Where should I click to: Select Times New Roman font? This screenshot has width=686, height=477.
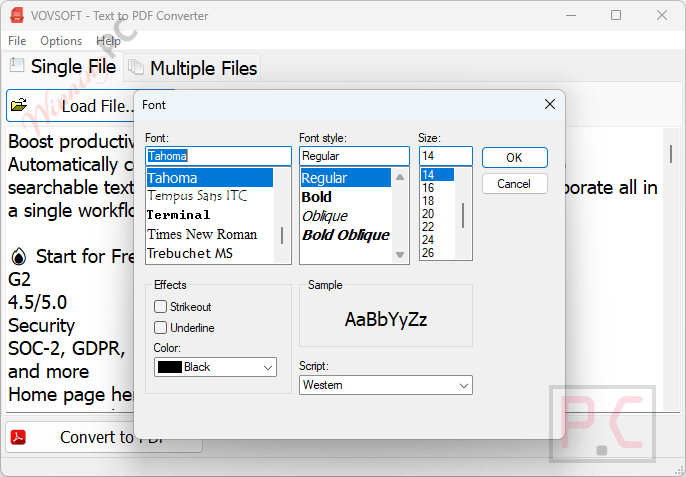(210, 234)
